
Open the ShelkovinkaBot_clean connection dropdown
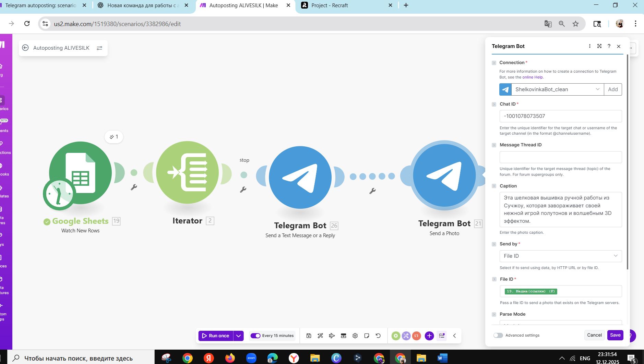point(557,89)
